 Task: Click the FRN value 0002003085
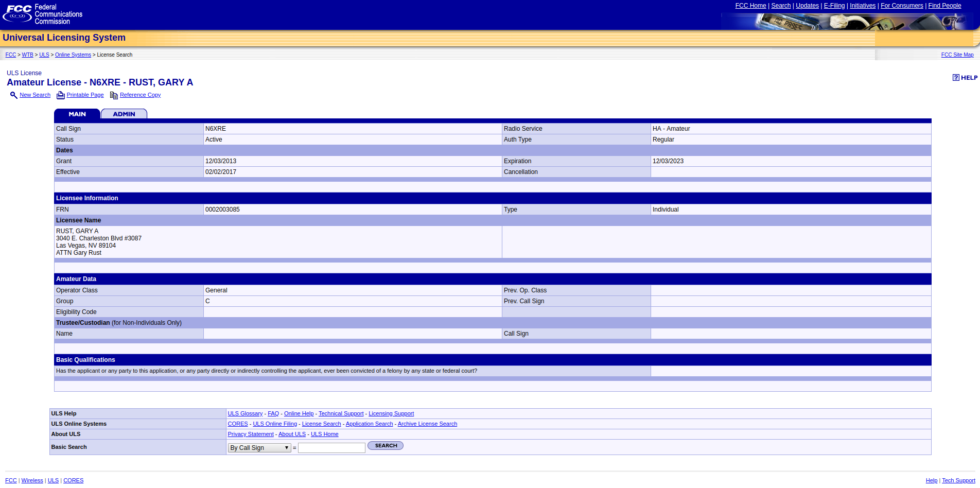point(222,210)
